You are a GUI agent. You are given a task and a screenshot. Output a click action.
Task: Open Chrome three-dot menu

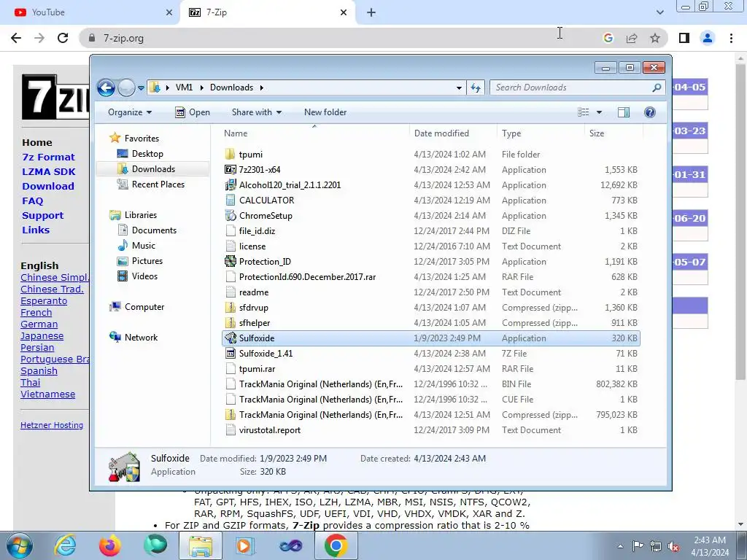click(x=731, y=38)
